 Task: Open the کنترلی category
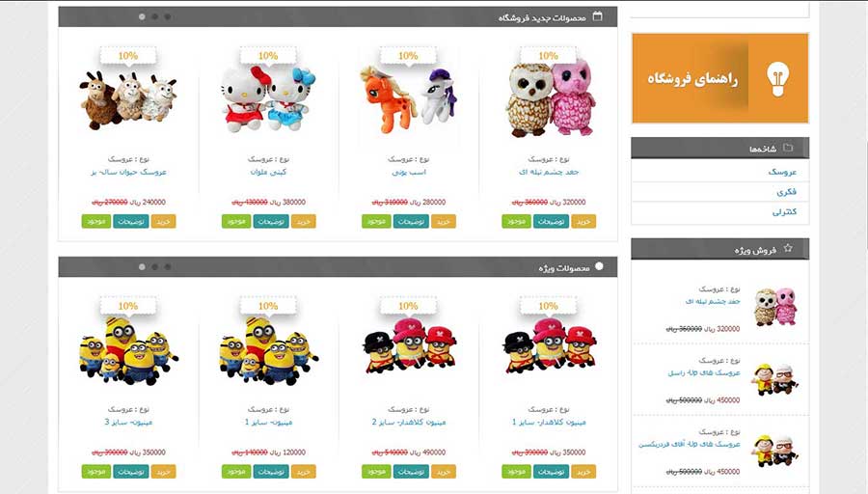784,211
